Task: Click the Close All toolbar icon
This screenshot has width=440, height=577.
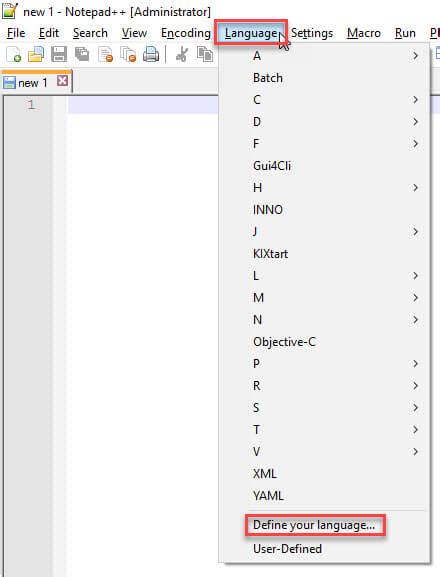Action: point(128,54)
